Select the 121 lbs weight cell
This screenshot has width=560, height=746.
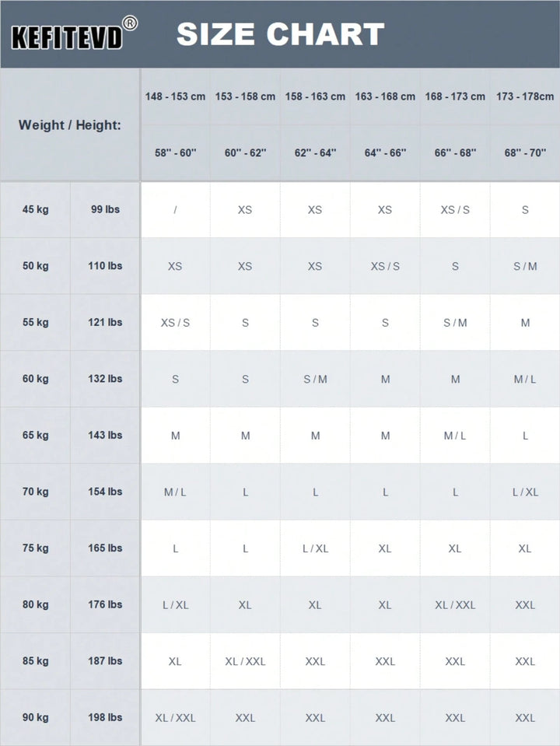coord(105,322)
